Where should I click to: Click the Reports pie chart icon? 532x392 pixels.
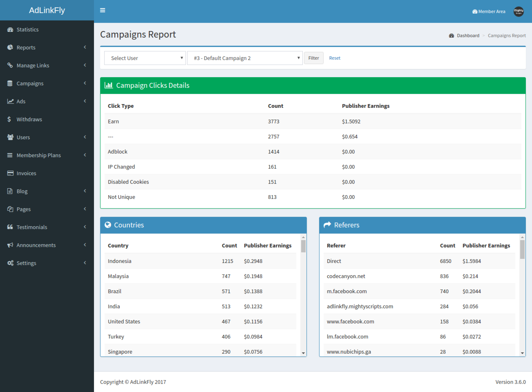pyautogui.click(x=10, y=47)
